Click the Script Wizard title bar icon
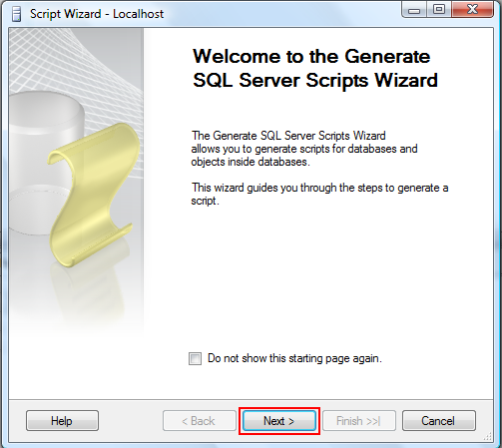The height and width of the screenshot is (448, 502). tap(16, 14)
